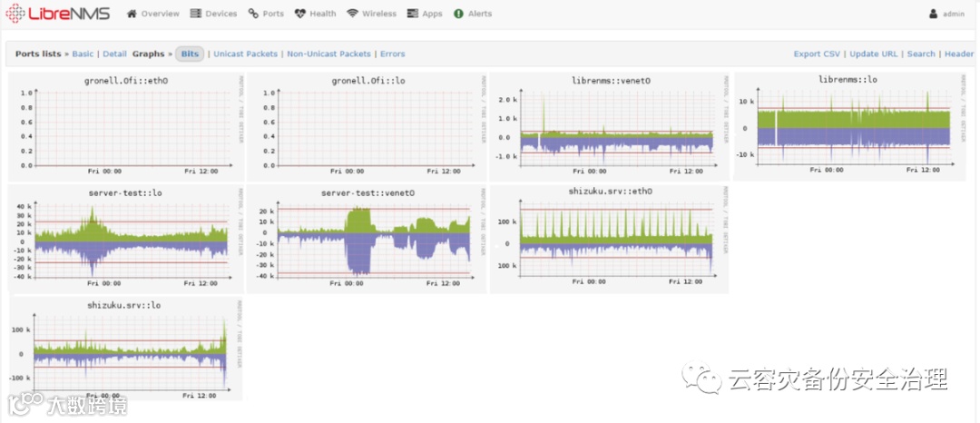Show Non-Unicast Packets graphs
Screen dimensions: 980x423
click(328, 54)
